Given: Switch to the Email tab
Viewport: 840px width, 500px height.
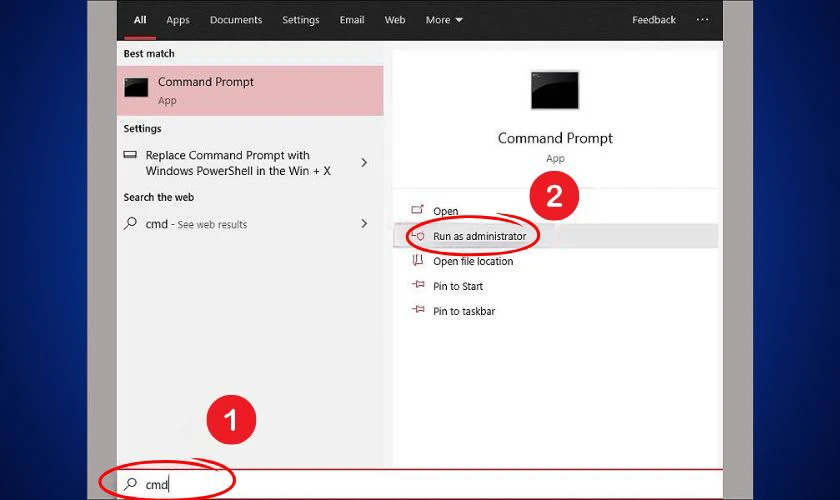Looking at the screenshot, I should 352,20.
